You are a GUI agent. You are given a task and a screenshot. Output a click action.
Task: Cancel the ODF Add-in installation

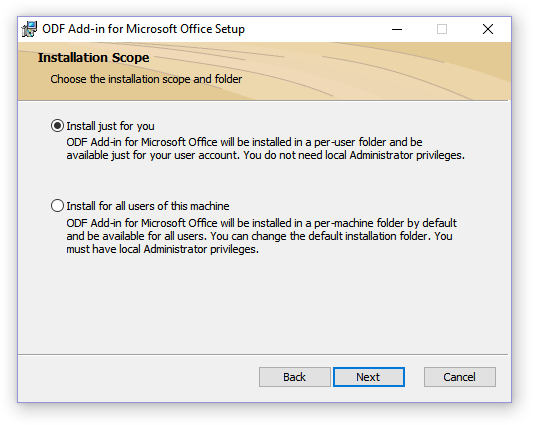pos(460,377)
